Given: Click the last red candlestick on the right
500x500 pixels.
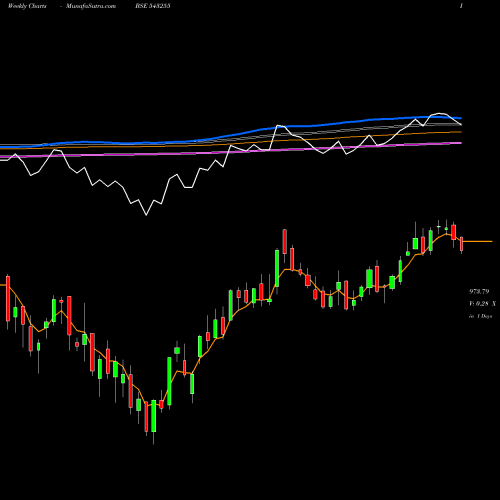Looking at the screenshot, I should point(462,244).
